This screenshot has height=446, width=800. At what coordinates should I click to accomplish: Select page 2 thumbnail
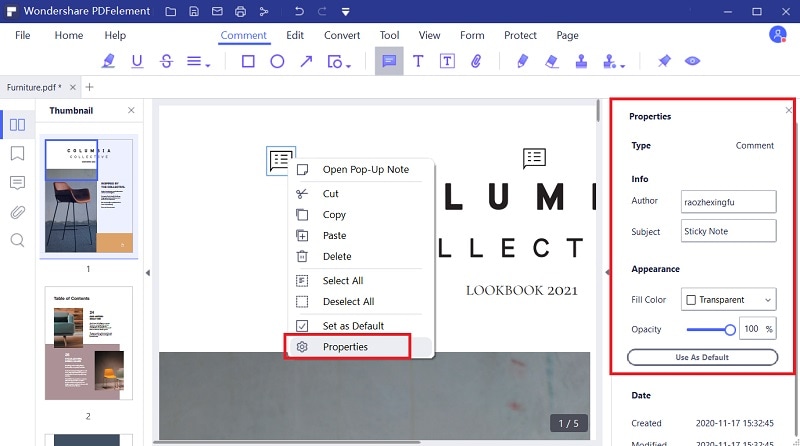[89, 343]
